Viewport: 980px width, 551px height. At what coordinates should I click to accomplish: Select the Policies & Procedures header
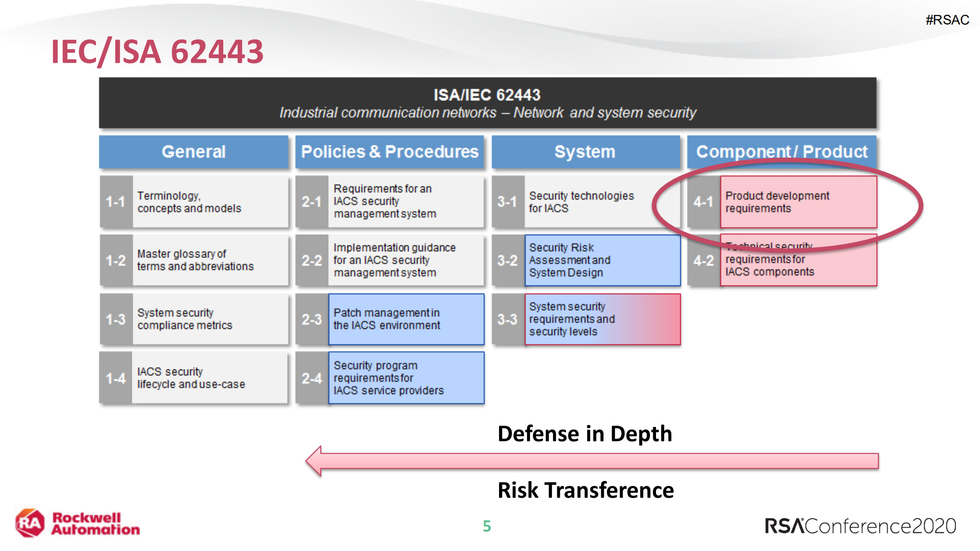389,152
